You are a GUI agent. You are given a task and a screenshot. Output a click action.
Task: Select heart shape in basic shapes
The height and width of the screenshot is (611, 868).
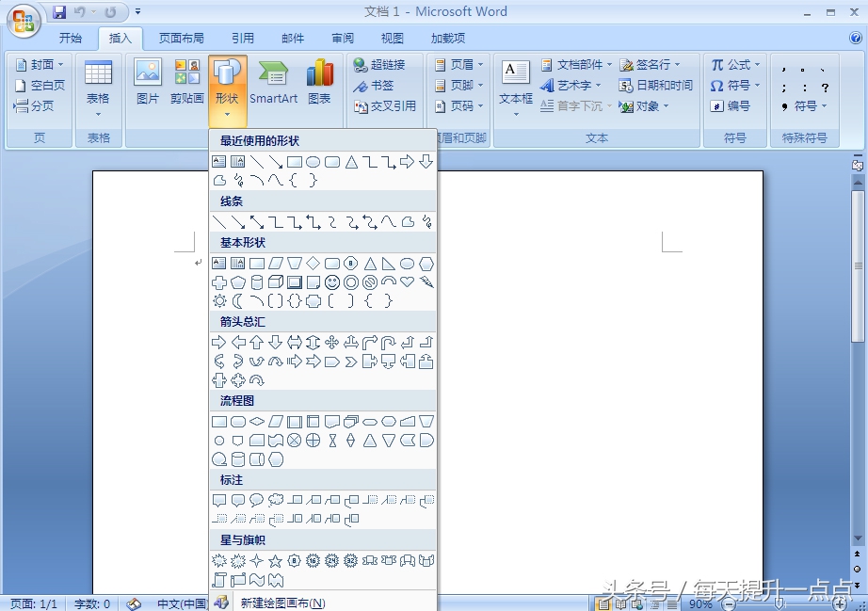tap(408, 281)
